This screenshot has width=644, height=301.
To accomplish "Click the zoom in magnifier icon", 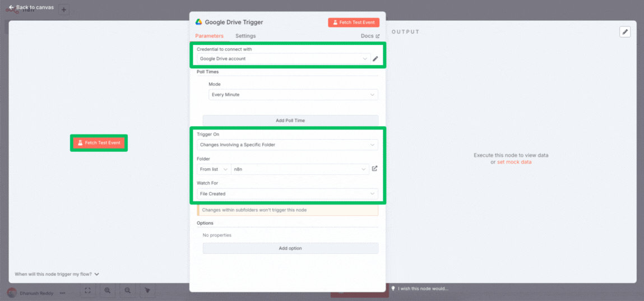I will pos(107,290).
